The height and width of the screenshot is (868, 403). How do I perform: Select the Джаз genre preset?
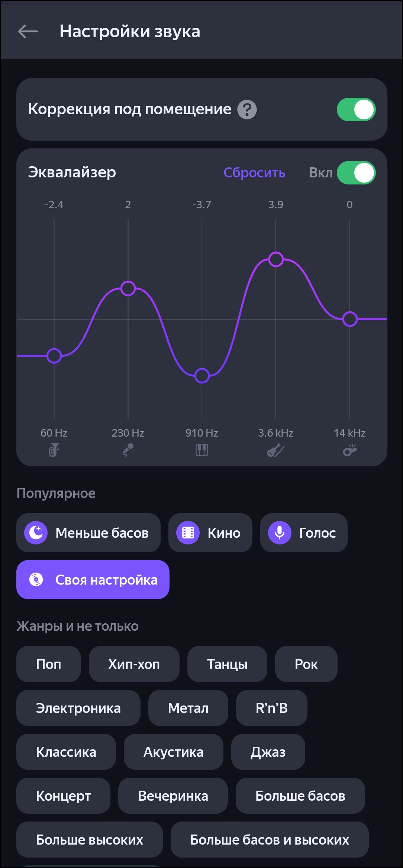[268, 752]
